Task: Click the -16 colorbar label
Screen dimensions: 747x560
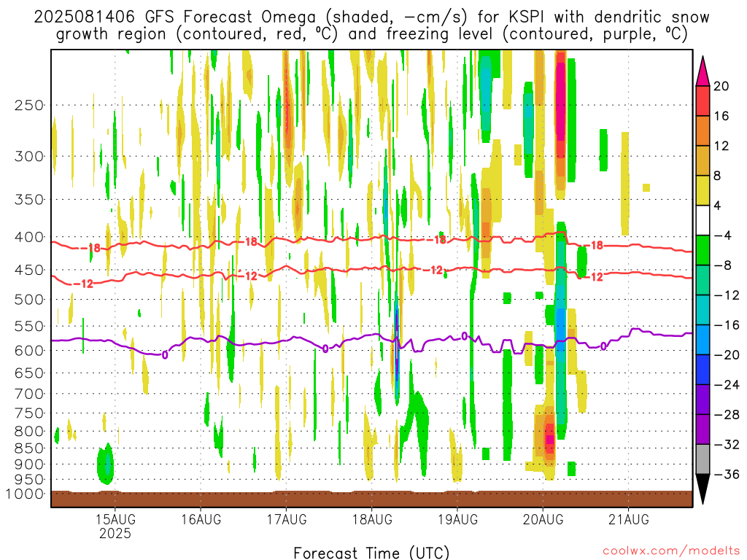Action: (727, 324)
